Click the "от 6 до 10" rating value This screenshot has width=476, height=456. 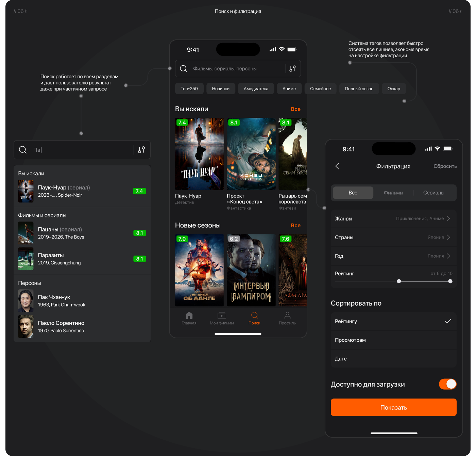point(442,274)
